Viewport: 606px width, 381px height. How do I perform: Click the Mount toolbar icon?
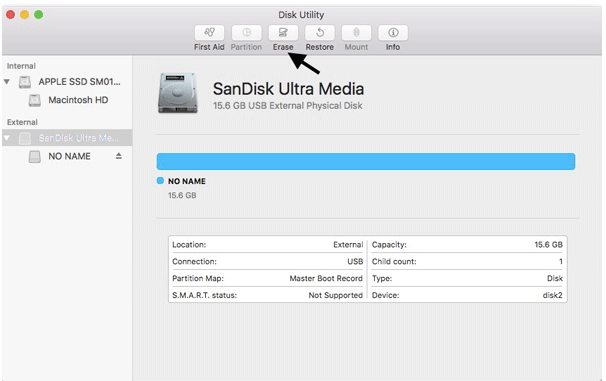pos(356,33)
